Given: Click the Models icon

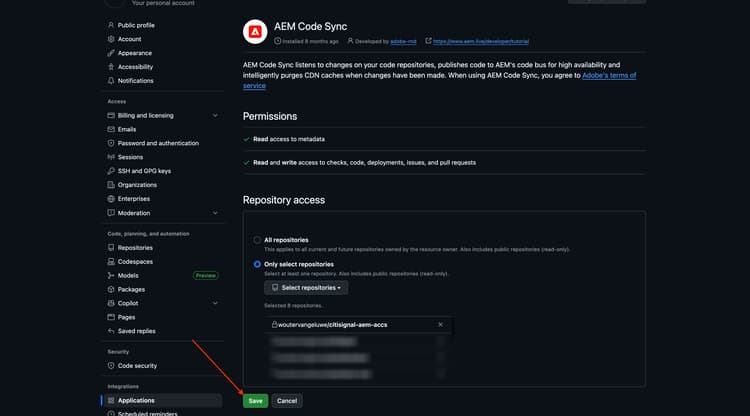Looking at the screenshot, I should click(x=111, y=276).
